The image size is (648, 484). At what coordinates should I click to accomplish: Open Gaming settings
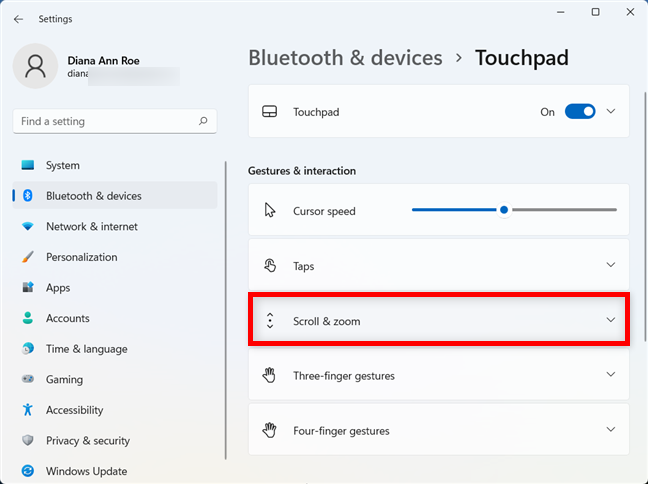pyautogui.click(x=115, y=379)
